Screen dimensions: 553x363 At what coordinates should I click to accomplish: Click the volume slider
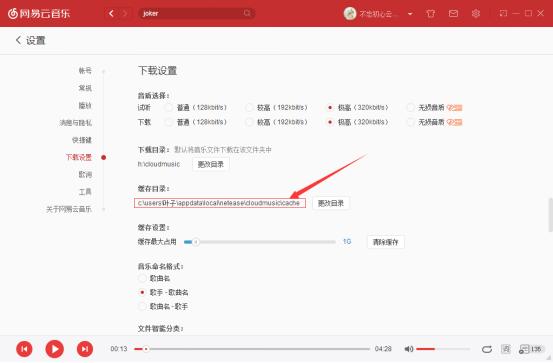coord(443,349)
